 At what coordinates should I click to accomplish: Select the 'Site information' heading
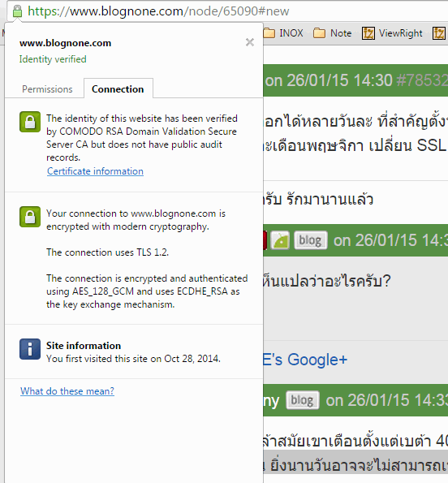84,346
